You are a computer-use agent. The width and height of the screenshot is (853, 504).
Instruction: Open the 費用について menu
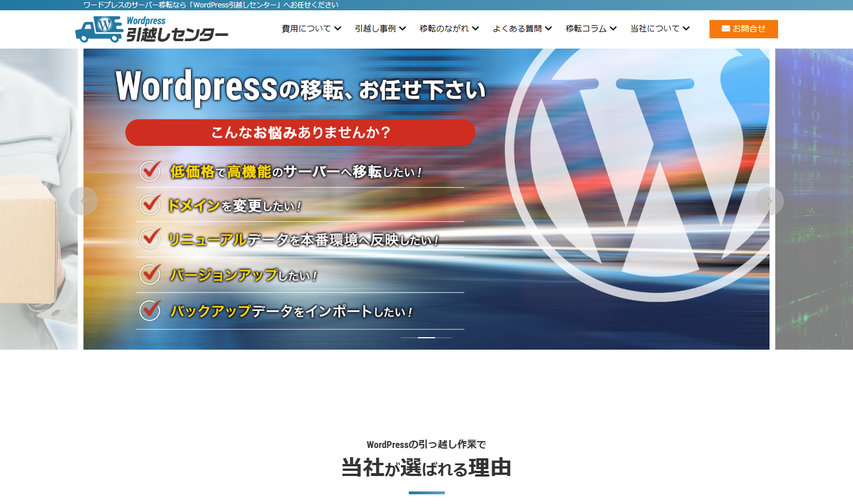pyautogui.click(x=312, y=29)
